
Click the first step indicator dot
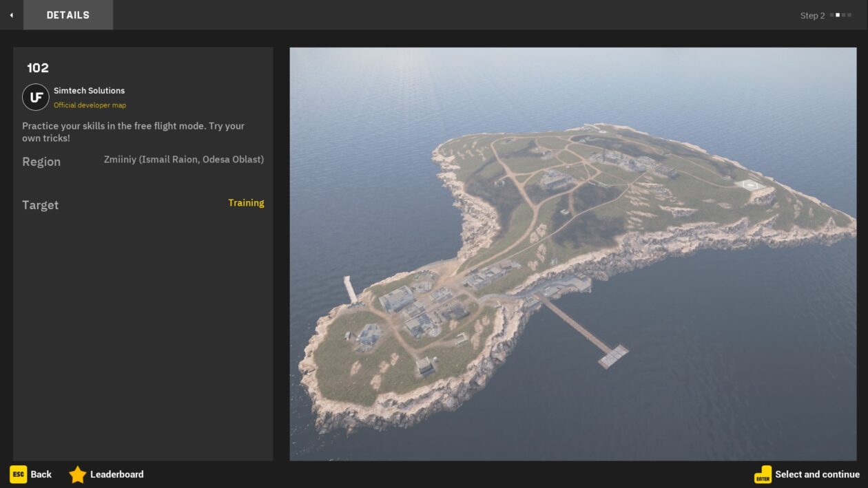coord(832,15)
